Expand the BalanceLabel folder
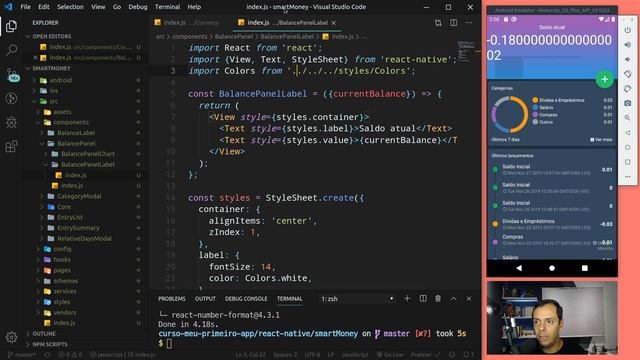640x360 pixels. tap(76, 133)
